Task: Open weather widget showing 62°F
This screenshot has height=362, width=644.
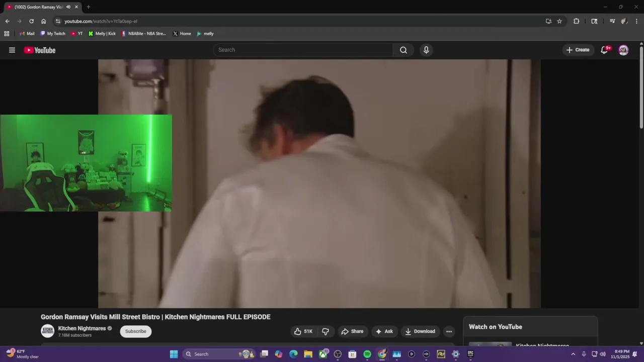Action: (23, 354)
